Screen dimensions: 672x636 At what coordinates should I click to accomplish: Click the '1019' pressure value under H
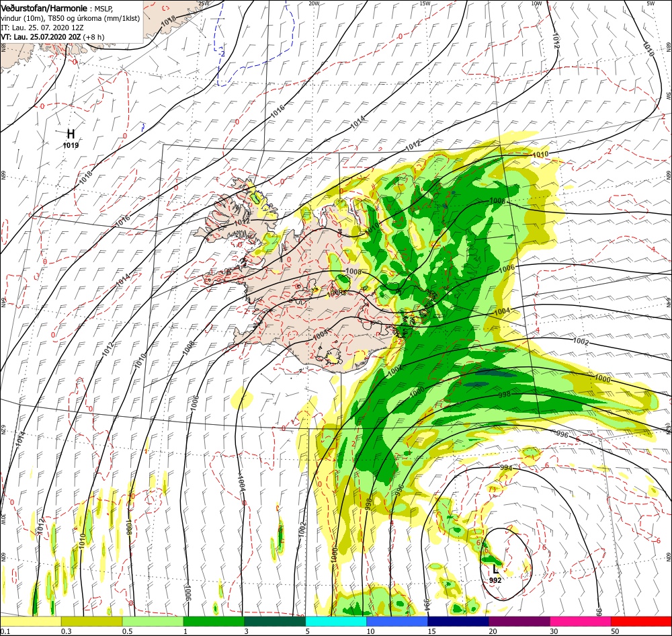(71, 145)
